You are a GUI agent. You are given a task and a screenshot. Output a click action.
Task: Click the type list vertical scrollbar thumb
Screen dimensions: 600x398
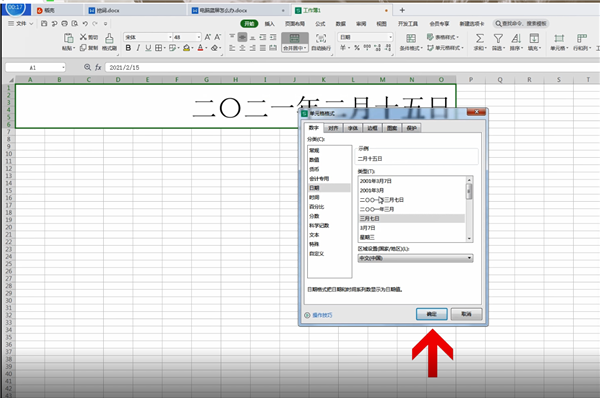pos(469,191)
